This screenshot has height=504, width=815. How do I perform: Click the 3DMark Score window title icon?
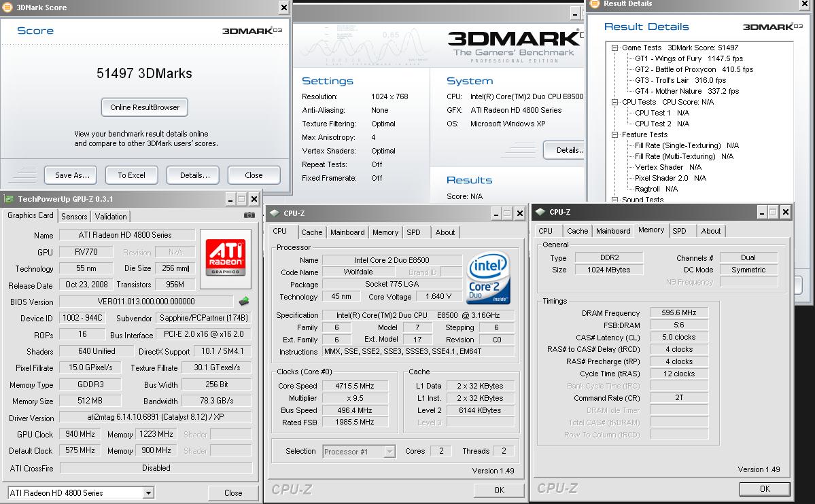click(7, 7)
